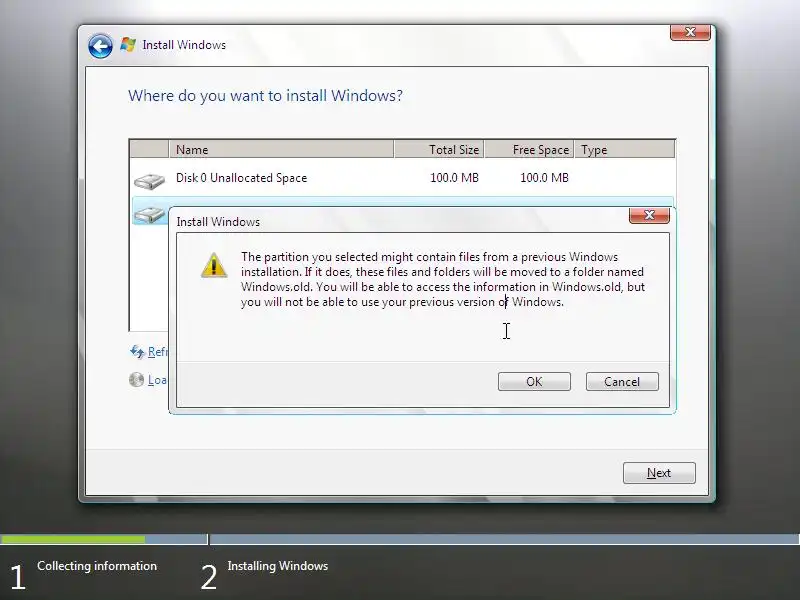Click the Load driver disc icon
This screenshot has height=600, width=800.
136,380
